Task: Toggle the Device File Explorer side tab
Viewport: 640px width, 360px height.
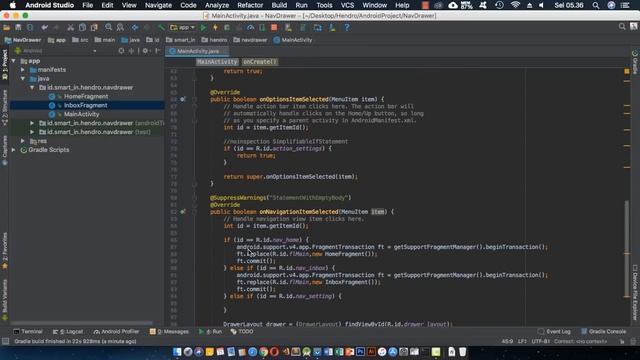Action: tap(635, 292)
